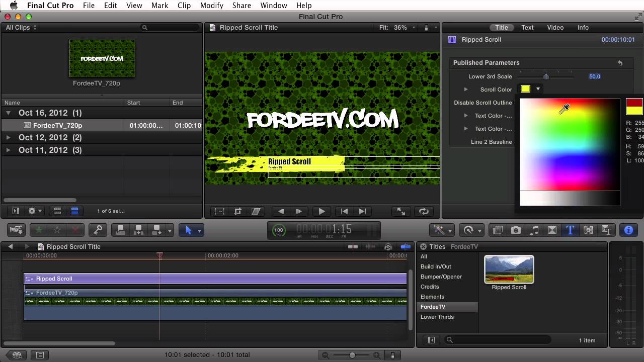The image size is (644, 362).
Task: Enter full screen playback mode
Action: [x=401, y=211]
